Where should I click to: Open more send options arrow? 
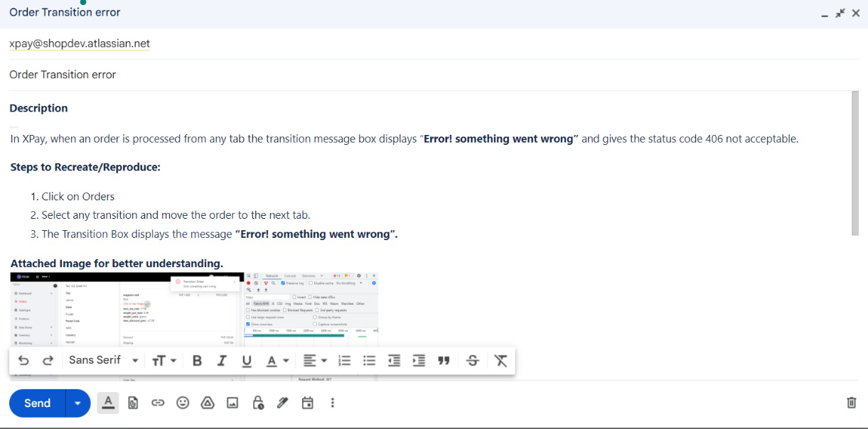tap(77, 403)
